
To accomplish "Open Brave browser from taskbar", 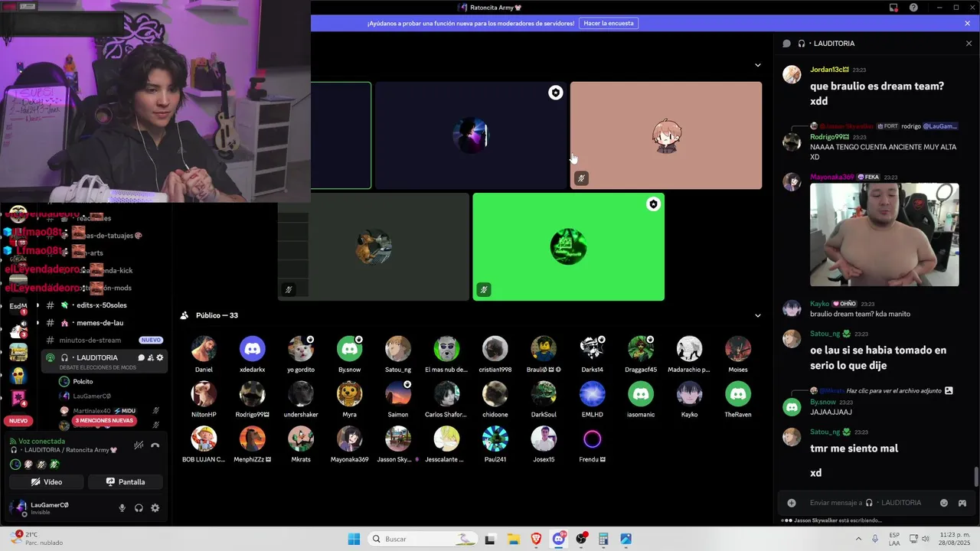I will tap(536, 539).
